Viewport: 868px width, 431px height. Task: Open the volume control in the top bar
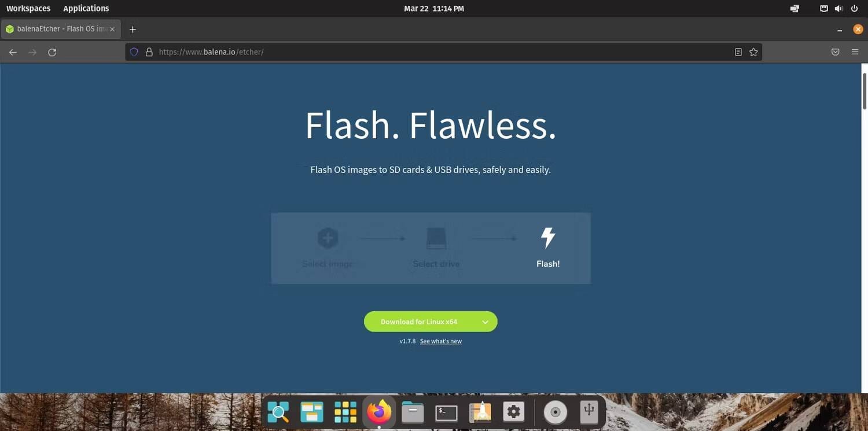[x=838, y=8]
